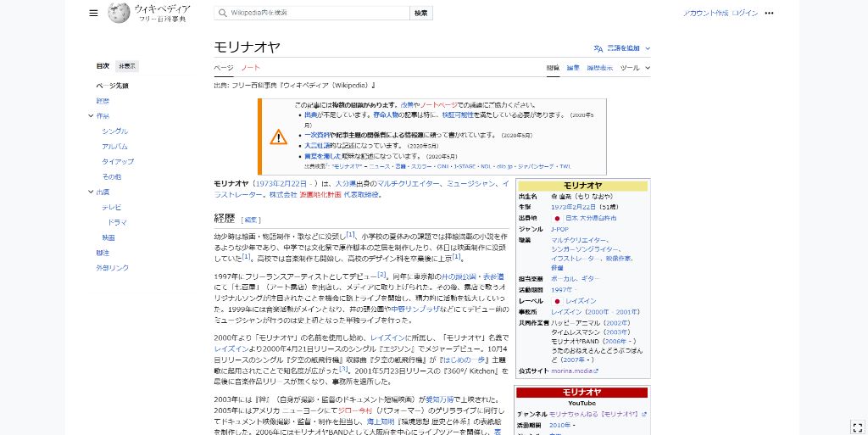
Task: Open ノートページ link in notice box
Action: click(438, 104)
